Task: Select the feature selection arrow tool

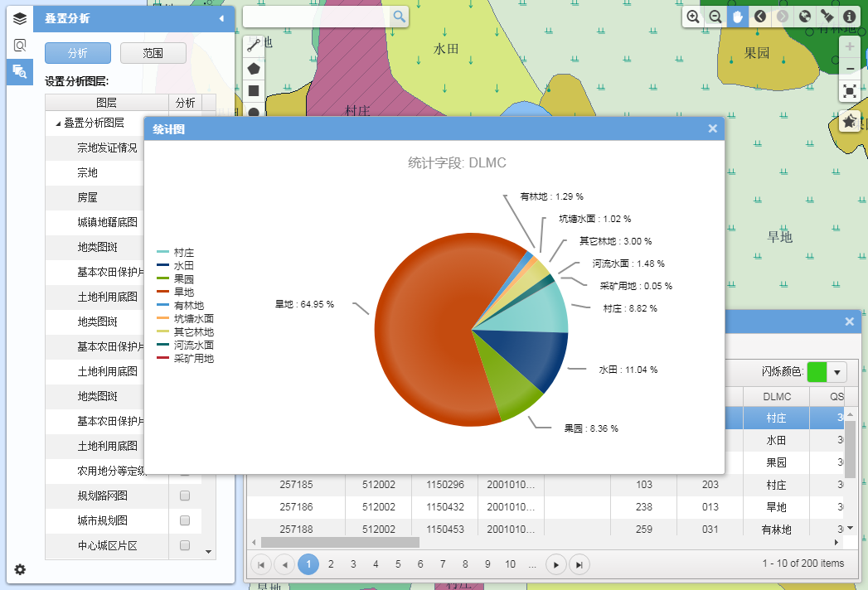Action: pyautogui.click(x=827, y=17)
